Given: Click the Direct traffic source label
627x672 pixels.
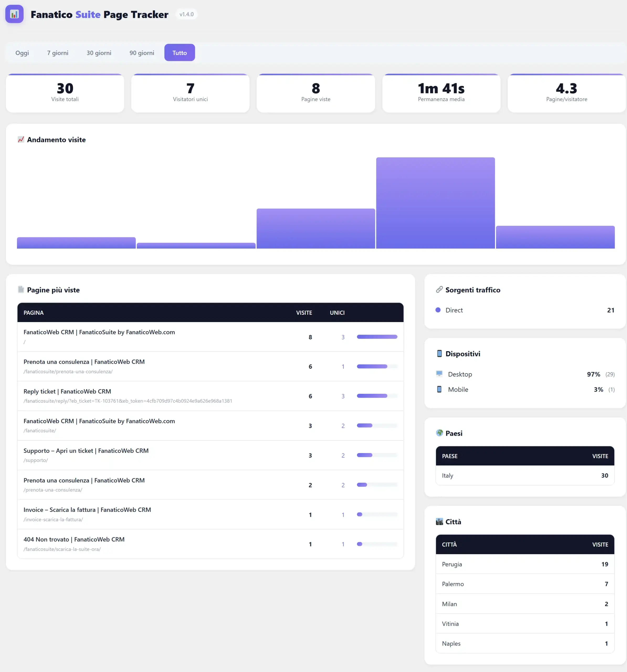Looking at the screenshot, I should [454, 310].
